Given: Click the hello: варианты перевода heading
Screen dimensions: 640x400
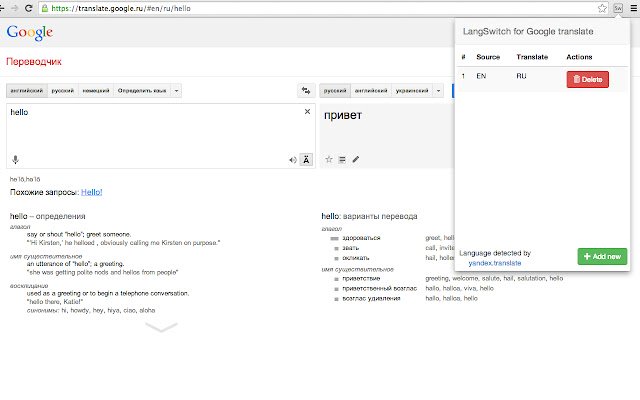Looking at the screenshot, I should [x=369, y=216].
